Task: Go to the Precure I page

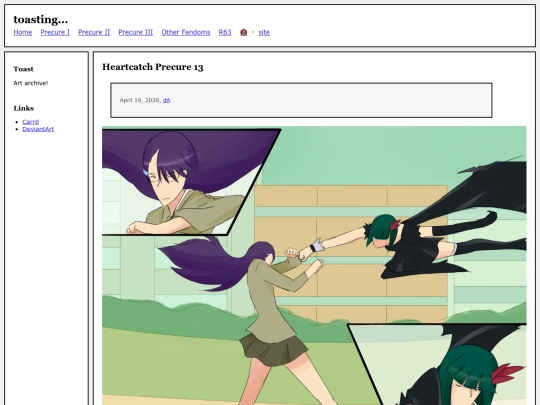Action: pyautogui.click(x=55, y=32)
